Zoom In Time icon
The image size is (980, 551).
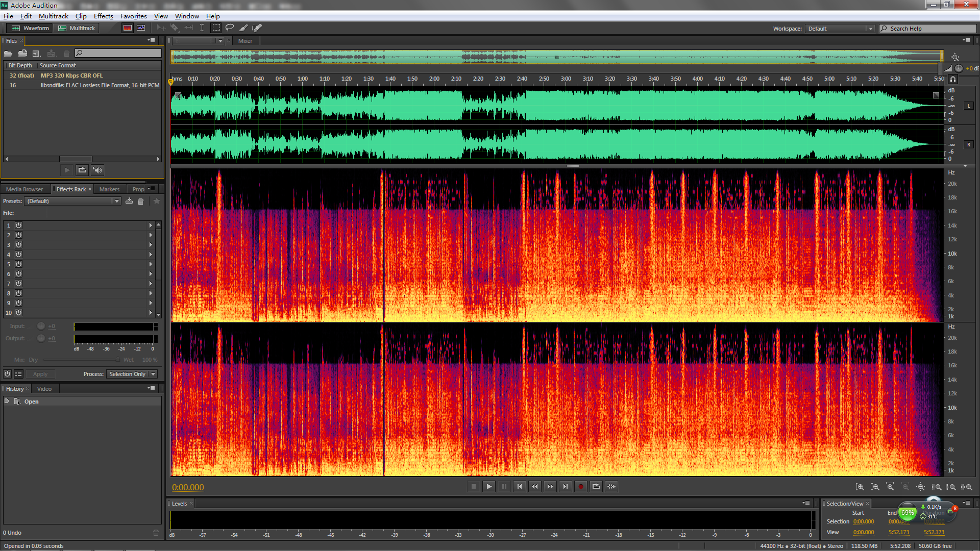pyautogui.click(x=891, y=487)
